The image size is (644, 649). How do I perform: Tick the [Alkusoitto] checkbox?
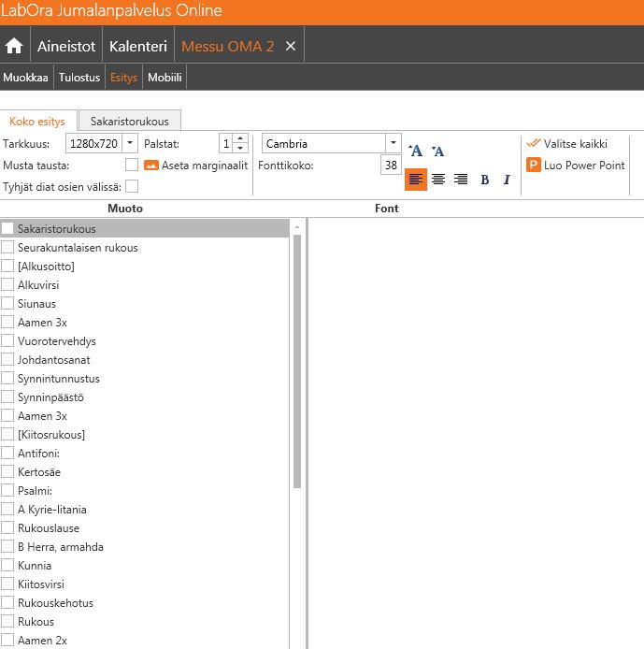click(x=7, y=266)
